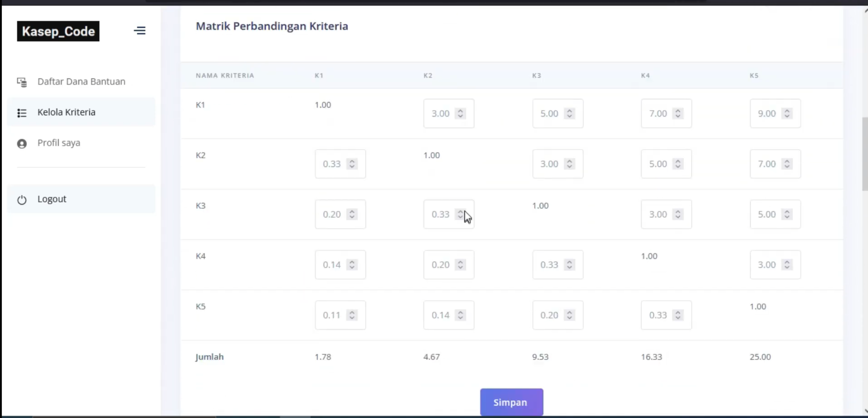Go to Profil saya page
The height and width of the screenshot is (418, 868).
(81, 143)
